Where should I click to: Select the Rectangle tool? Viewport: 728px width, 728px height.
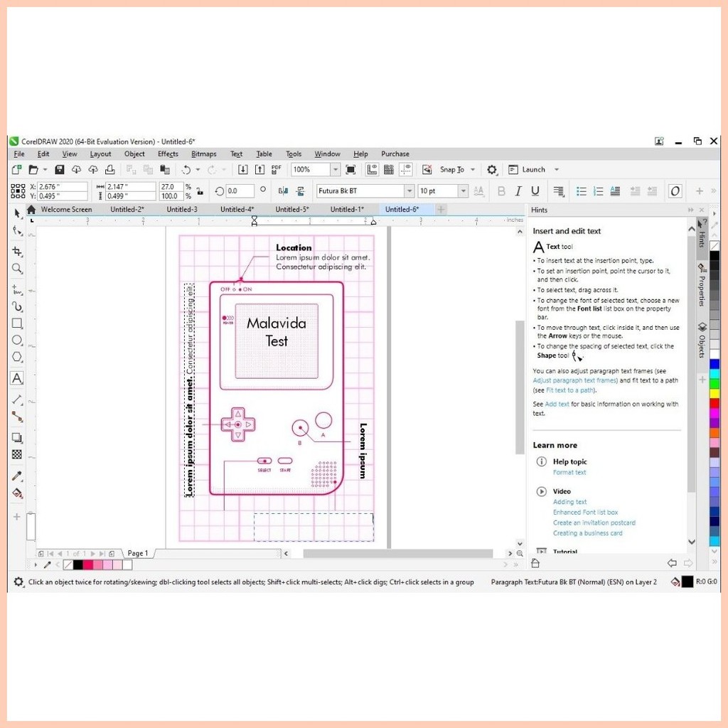[x=16, y=323]
